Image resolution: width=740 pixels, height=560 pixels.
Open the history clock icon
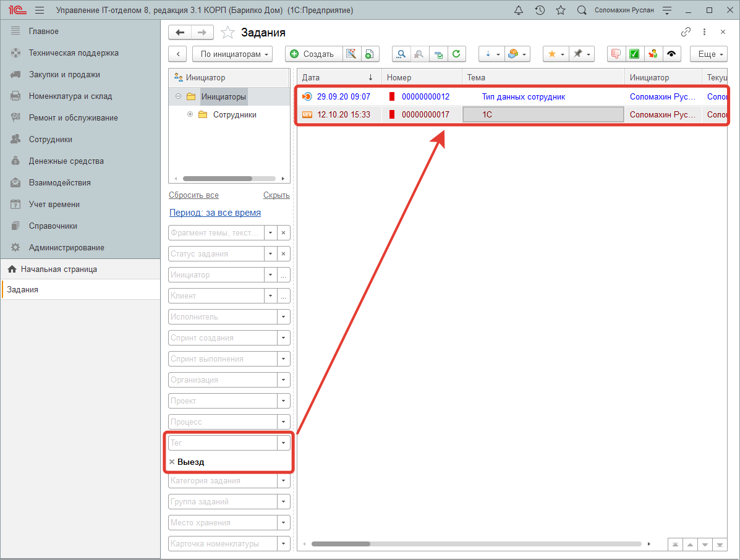540,11
